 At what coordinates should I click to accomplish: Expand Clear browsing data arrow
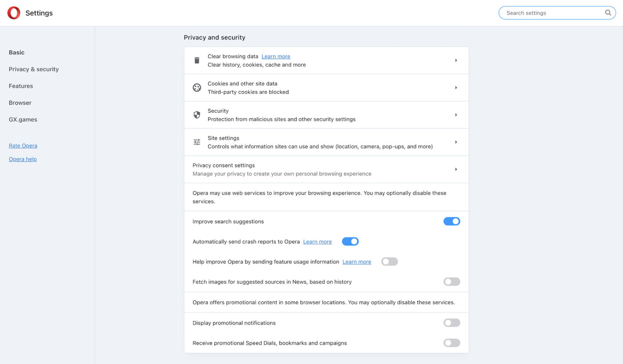pyautogui.click(x=456, y=60)
